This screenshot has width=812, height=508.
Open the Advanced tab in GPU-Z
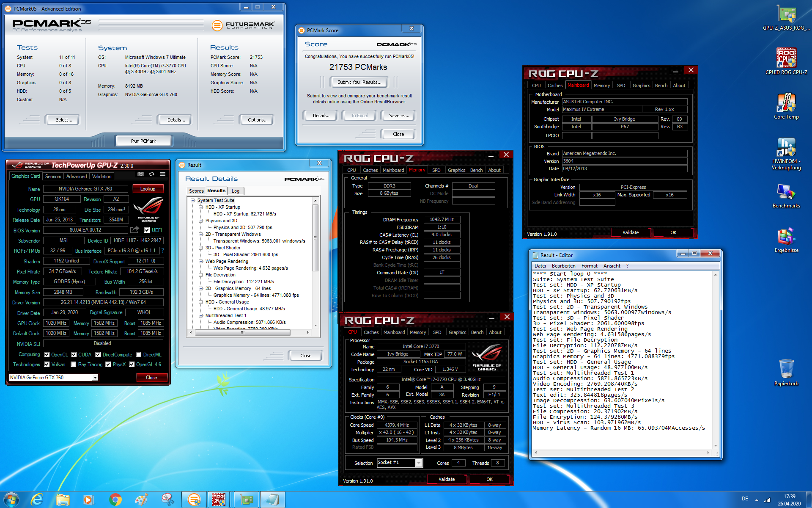pyautogui.click(x=77, y=177)
